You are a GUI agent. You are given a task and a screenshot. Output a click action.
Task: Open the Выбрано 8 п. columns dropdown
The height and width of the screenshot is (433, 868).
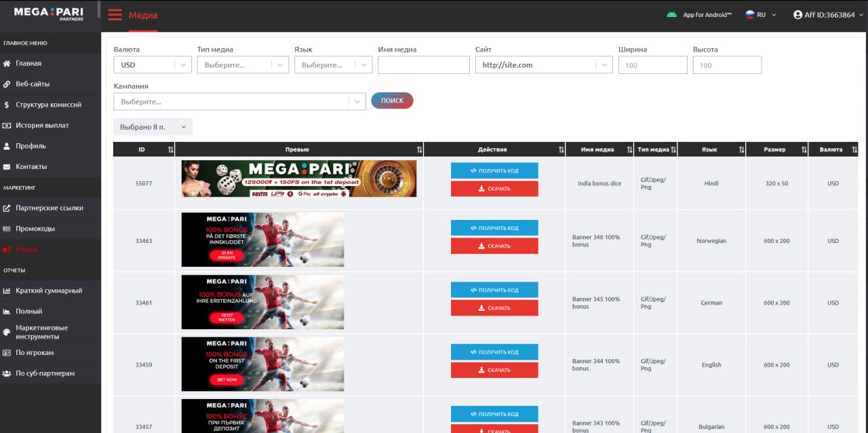[153, 127]
